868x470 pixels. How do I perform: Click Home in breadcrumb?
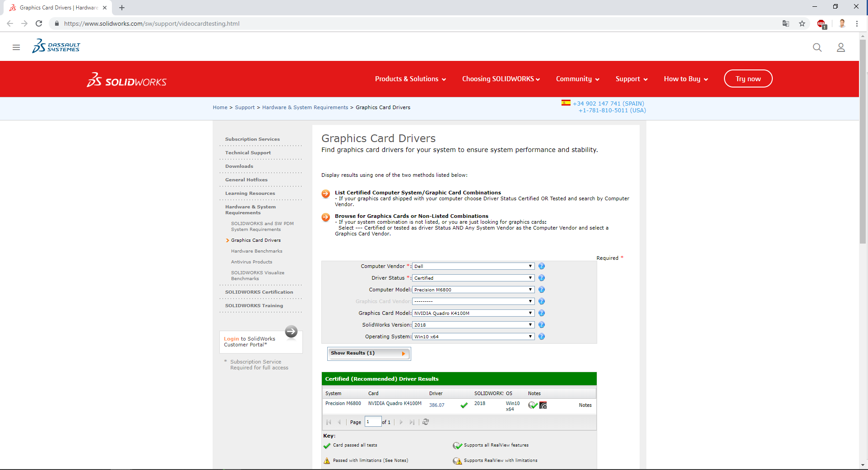click(x=220, y=107)
